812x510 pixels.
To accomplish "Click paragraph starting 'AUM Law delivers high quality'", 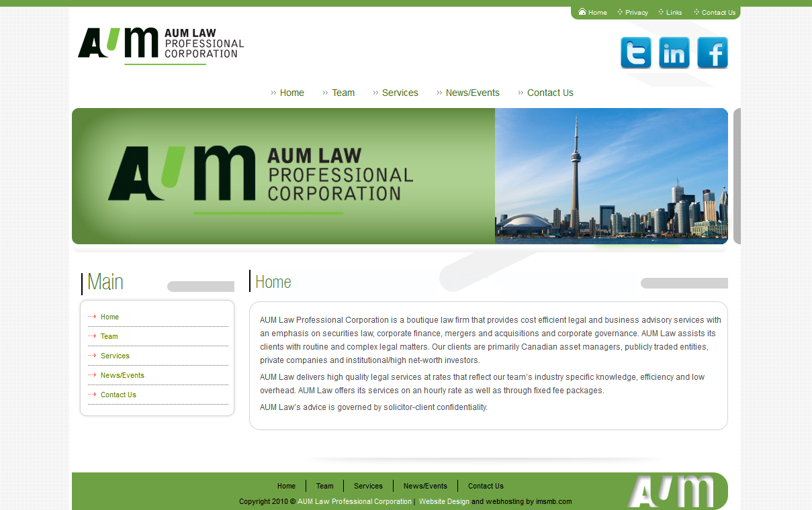I will click(482, 384).
